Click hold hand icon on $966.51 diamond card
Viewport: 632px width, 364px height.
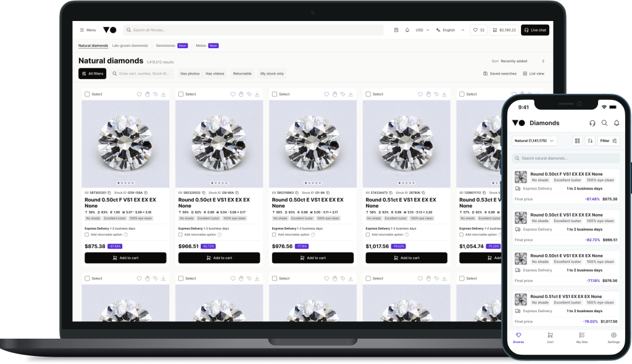pyautogui.click(x=241, y=94)
